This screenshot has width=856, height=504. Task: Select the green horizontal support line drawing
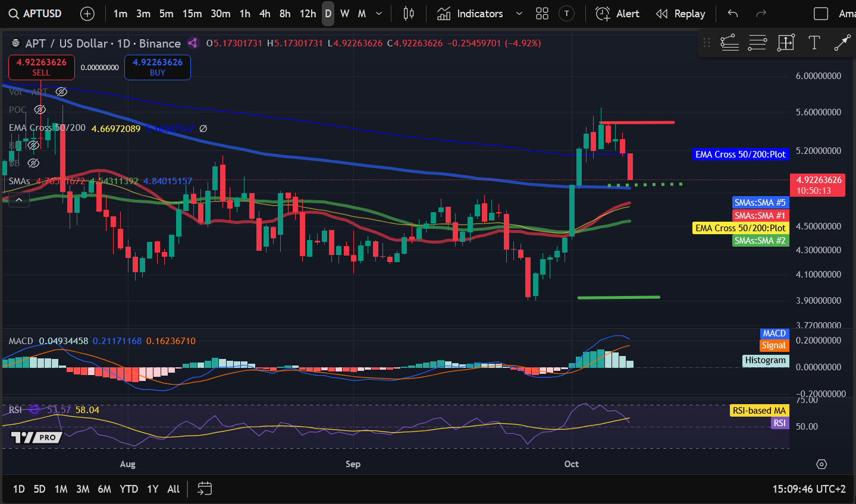[x=619, y=297]
